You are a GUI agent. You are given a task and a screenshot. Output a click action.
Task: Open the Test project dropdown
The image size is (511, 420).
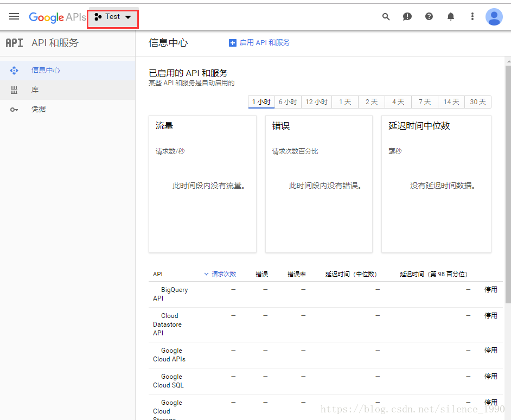tap(112, 17)
